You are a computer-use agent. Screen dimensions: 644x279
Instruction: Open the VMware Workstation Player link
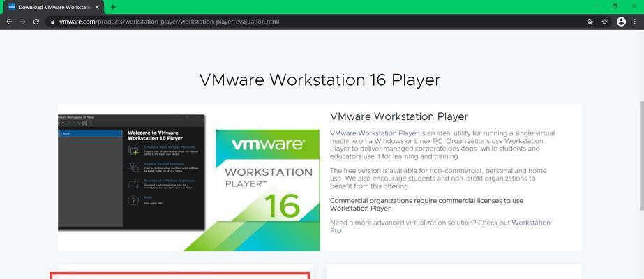click(374, 133)
